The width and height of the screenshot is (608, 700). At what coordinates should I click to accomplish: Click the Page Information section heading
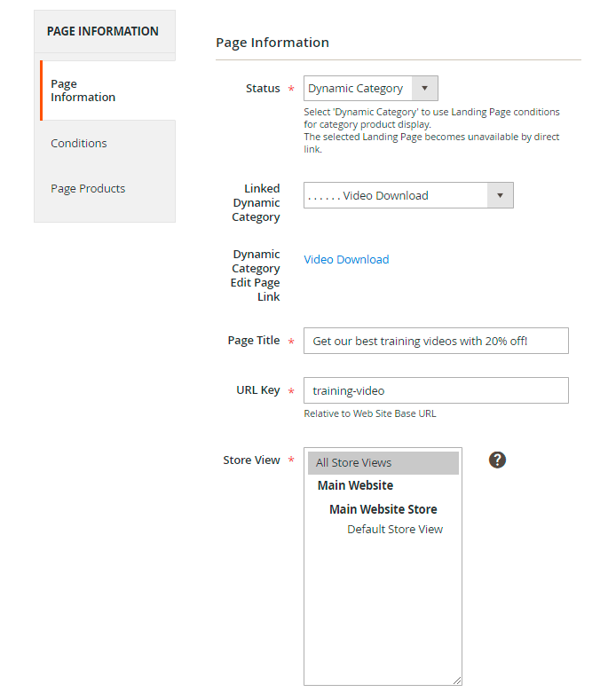(x=272, y=43)
